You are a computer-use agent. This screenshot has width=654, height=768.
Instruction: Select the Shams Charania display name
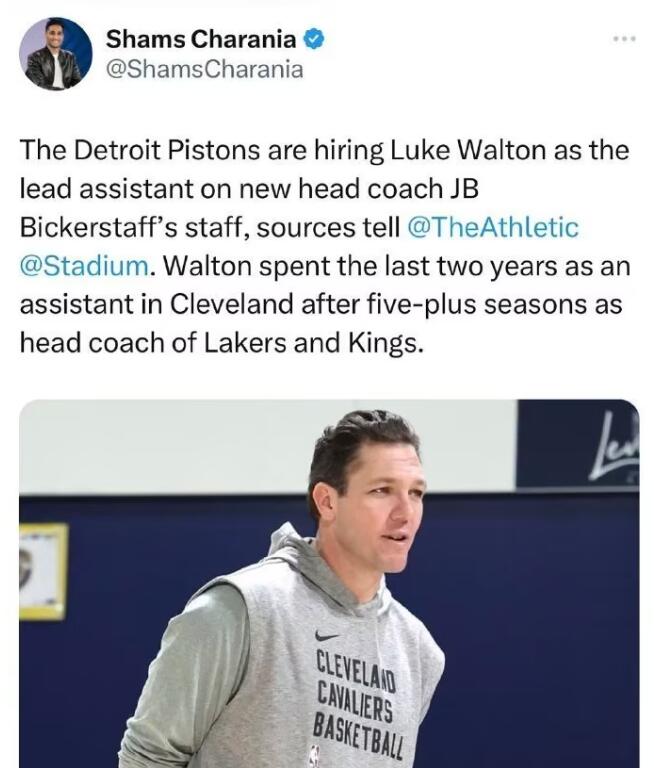(201, 40)
